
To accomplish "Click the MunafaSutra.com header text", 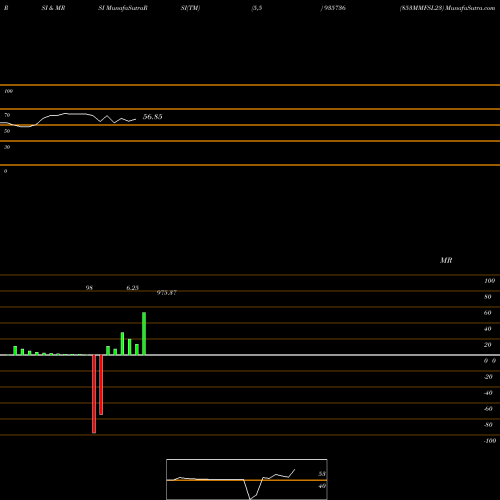I will point(470,8).
